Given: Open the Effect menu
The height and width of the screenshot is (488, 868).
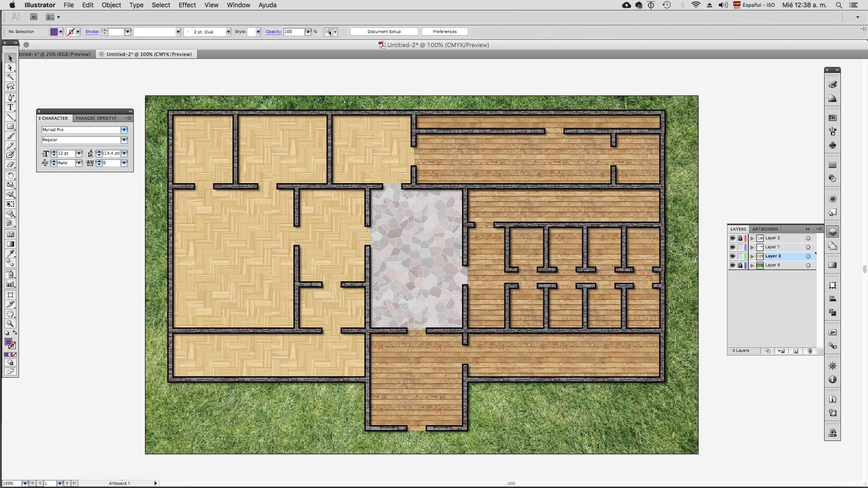Looking at the screenshot, I should [x=187, y=5].
